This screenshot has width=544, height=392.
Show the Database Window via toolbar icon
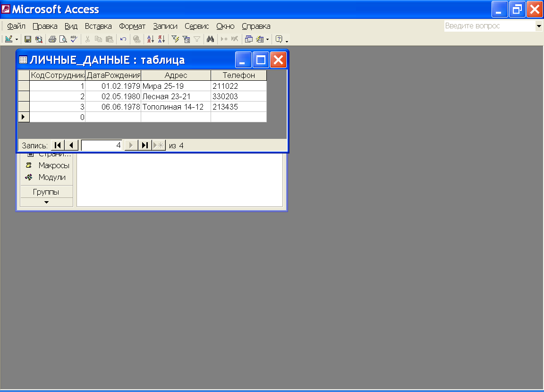[x=249, y=39]
